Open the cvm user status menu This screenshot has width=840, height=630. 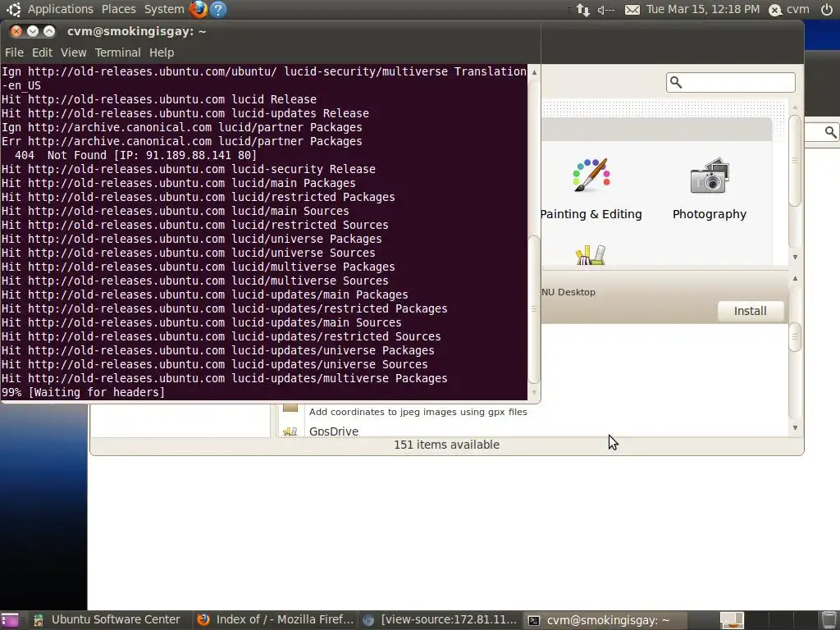(789, 10)
